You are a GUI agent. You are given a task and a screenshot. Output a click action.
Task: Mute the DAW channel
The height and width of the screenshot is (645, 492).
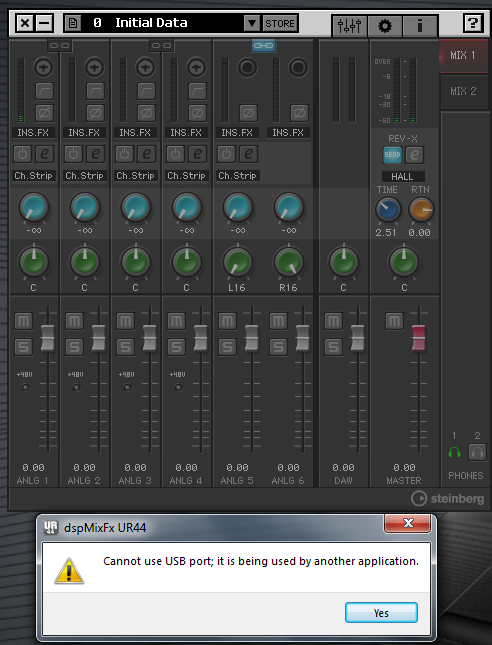coord(333,320)
